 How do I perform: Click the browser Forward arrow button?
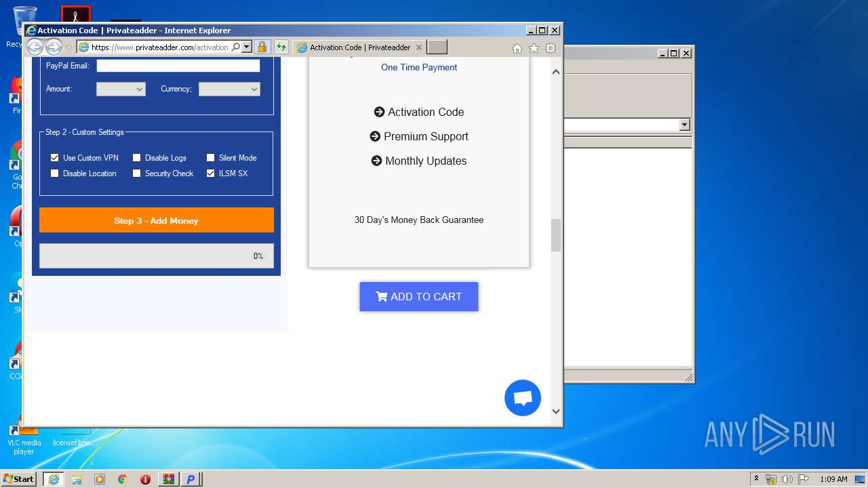coord(54,47)
